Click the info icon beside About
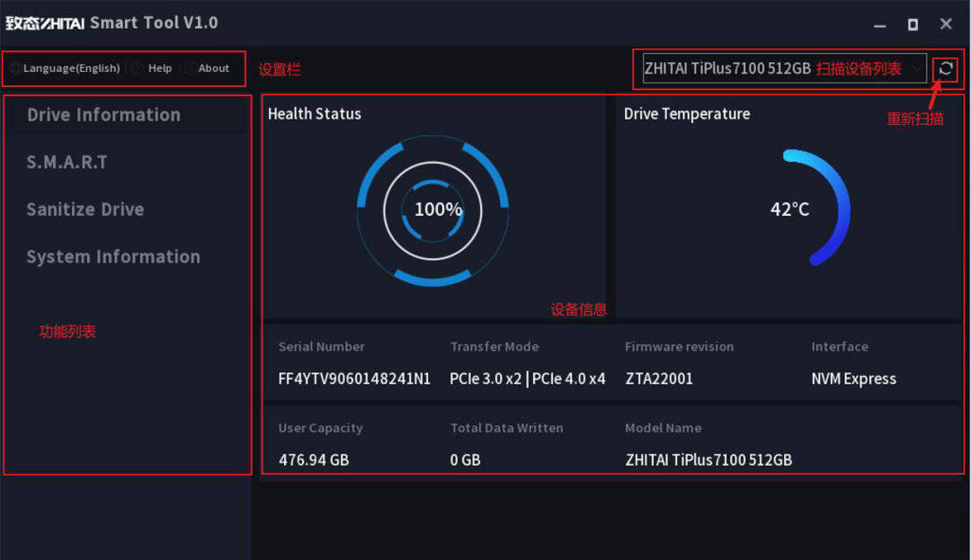This screenshot has height=560, width=971. click(191, 68)
